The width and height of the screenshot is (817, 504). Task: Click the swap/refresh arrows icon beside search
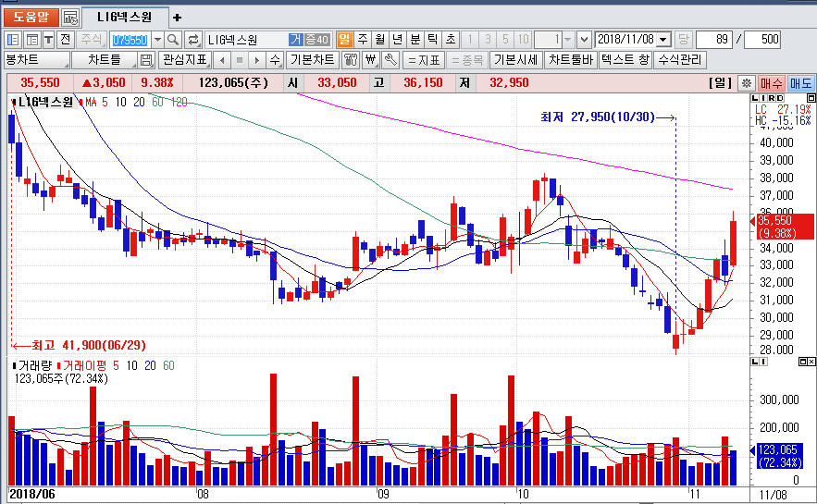(193, 40)
